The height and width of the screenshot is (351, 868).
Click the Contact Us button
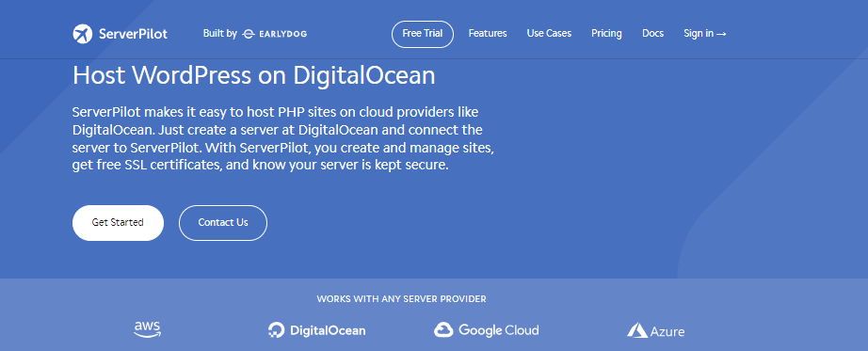tap(223, 223)
